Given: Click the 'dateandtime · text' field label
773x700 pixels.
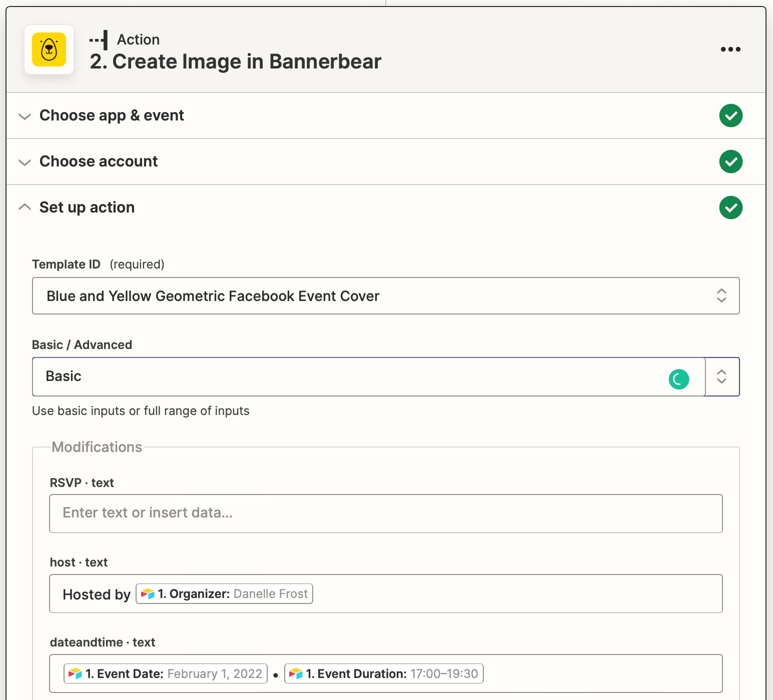Looking at the screenshot, I should 103,642.
